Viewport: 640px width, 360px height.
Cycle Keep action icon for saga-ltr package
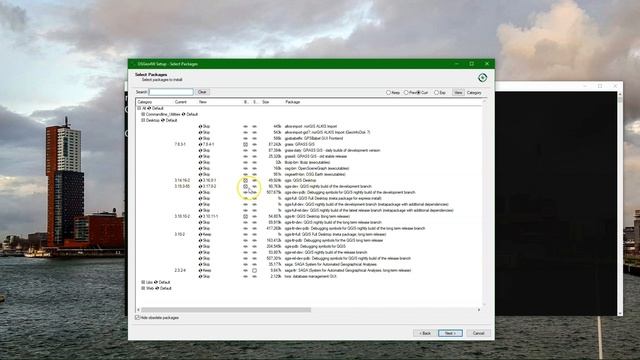point(200,270)
